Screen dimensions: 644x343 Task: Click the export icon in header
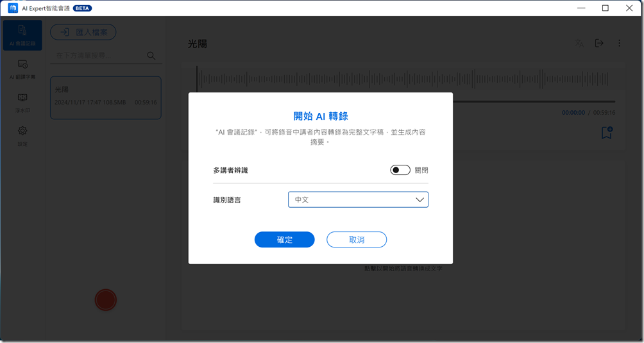coord(599,43)
